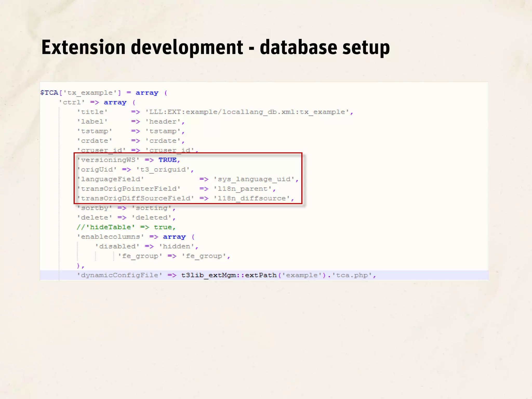Select the "'ctrl' => array (" line
The image size is (532, 399).
(97, 102)
